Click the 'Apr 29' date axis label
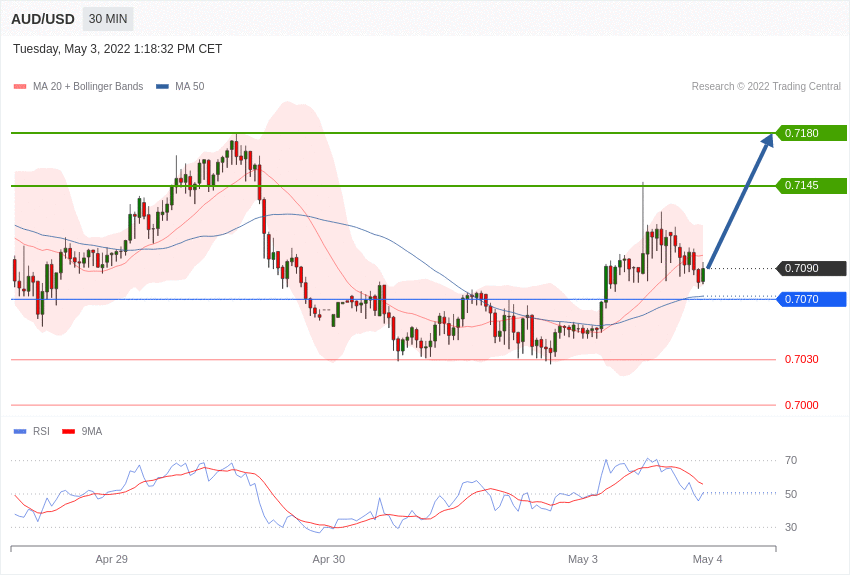The image size is (850, 576). pos(112,559)
